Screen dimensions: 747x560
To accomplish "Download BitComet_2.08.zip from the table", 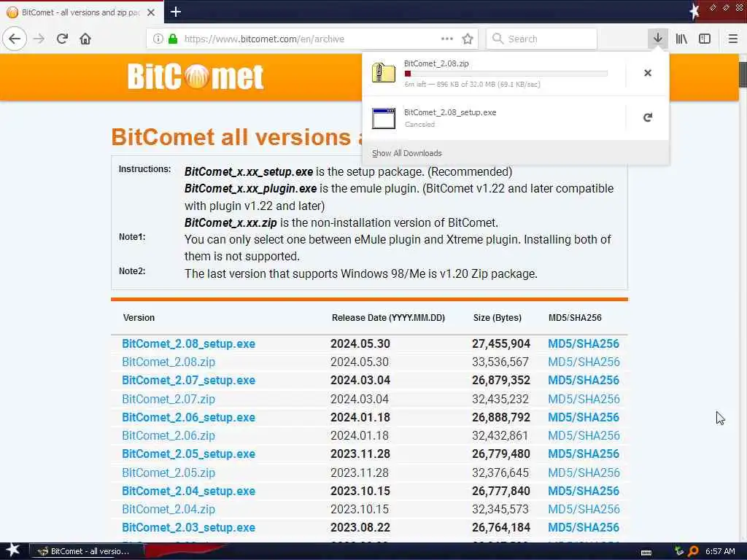I will [x=169, y=362].
